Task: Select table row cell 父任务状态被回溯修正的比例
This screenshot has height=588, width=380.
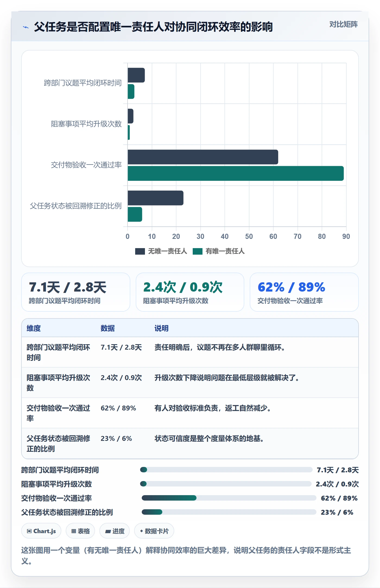Action: tap(58, 444)
